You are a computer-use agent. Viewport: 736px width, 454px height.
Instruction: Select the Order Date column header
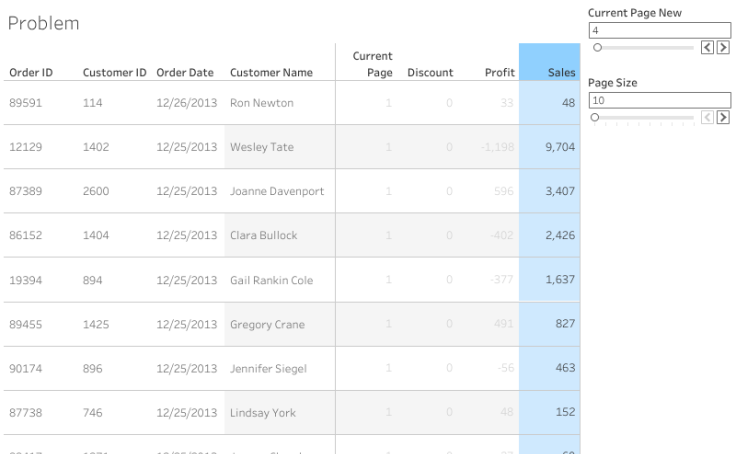(185, 73)
